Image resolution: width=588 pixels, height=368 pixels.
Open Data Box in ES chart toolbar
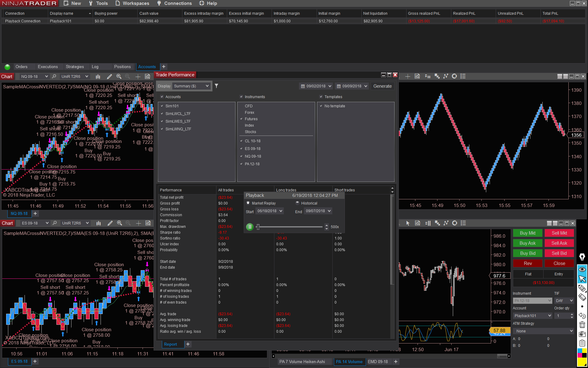[148, 223]
